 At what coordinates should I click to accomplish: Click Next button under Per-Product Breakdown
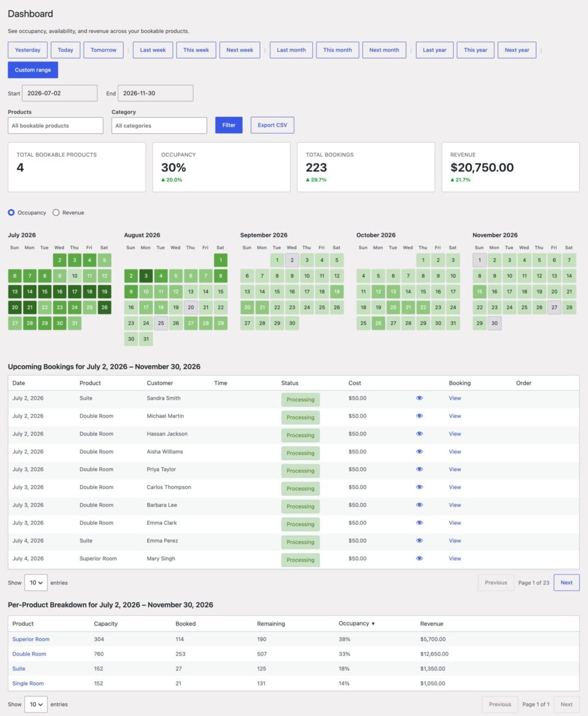tap(567, 704)
